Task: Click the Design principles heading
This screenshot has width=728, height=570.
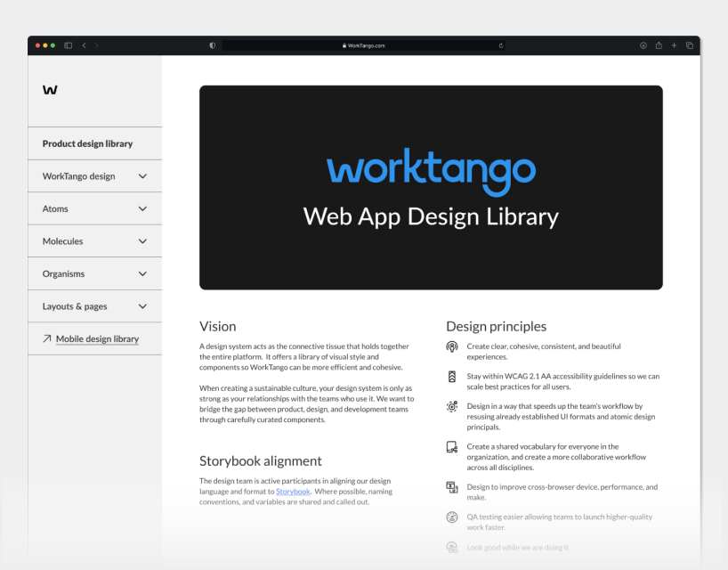Action: click(x=496, y=326)
